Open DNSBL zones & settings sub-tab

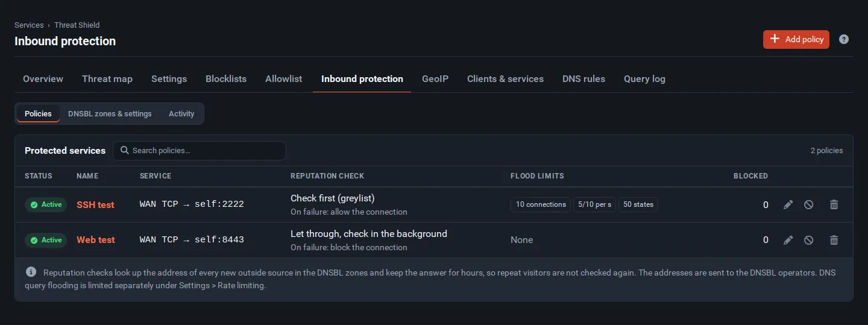pos(110,113)
